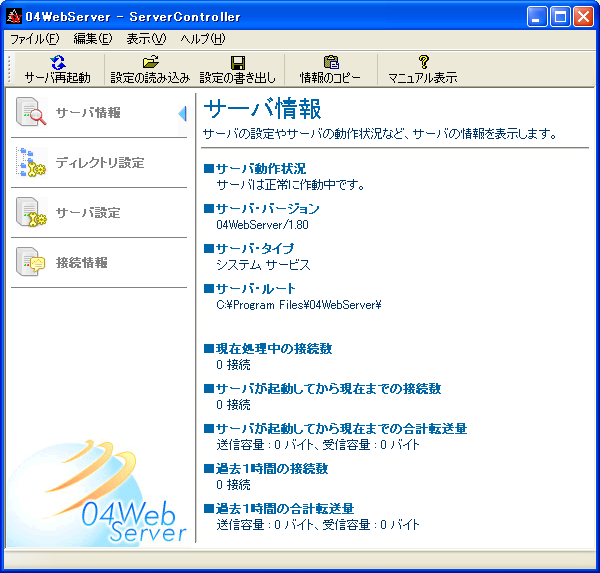Open the 表示(V) menu
The image size is (600, 573).
[x=146, y=39]
